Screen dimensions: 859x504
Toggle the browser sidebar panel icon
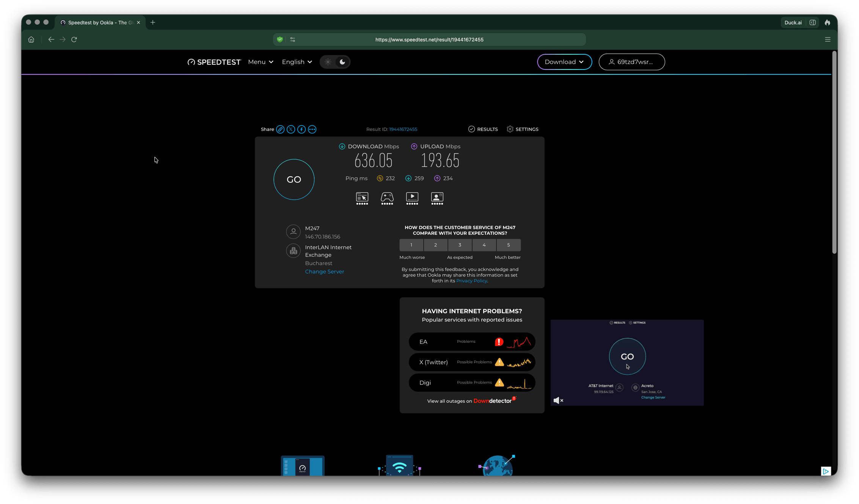(x=813, y=22)
